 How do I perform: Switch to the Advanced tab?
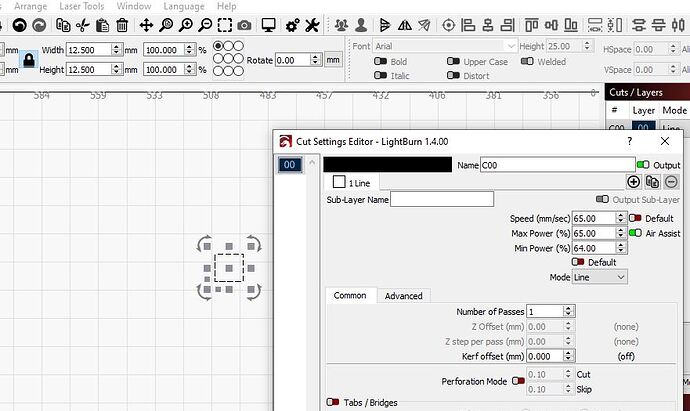point(403,296)
